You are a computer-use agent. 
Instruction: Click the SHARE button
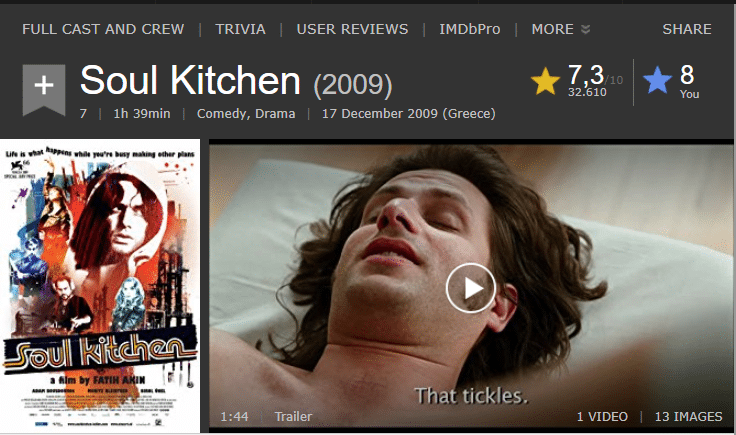687,29
